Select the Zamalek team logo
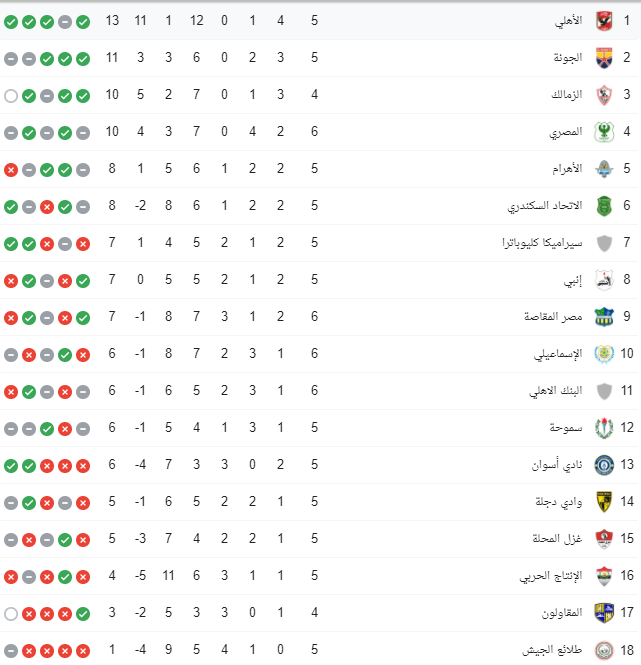The image size is (641, 665). coord(604,95)
